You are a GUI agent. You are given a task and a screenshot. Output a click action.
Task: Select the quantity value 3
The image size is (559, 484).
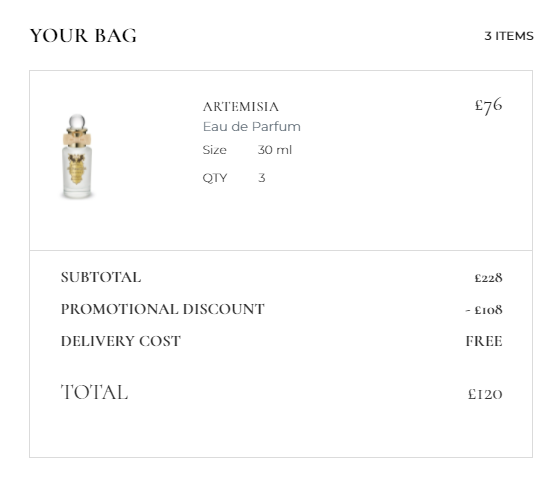pos(262,177)
